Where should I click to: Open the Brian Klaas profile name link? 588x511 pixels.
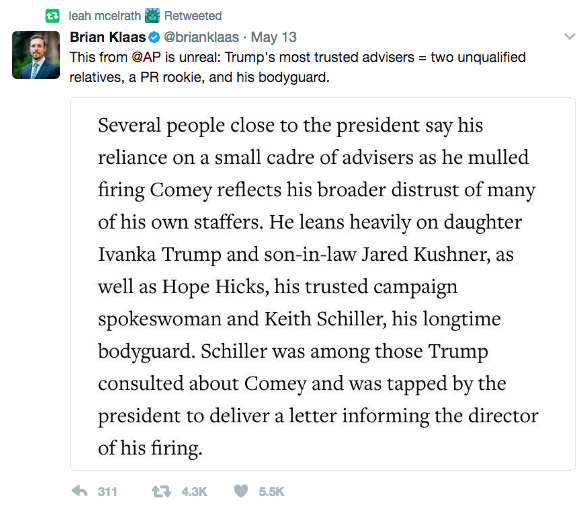click(x=108, y=37)
